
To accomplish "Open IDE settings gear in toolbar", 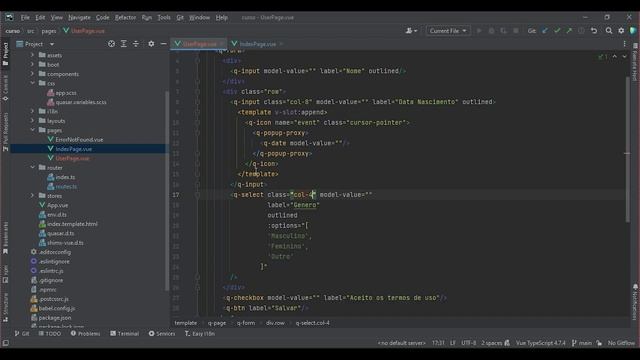I will coord(621,31).
